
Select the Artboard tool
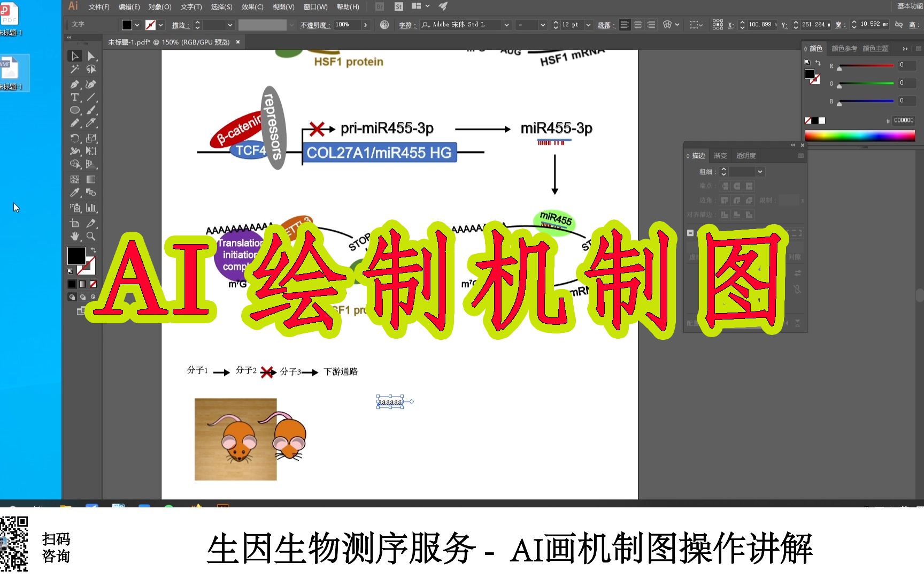75,223
